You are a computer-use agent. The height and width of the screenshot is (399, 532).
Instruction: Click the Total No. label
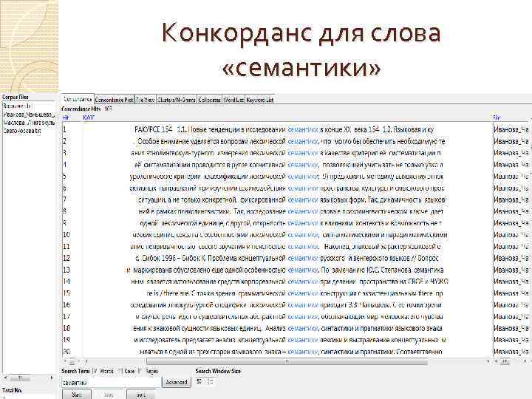point(13,390)
